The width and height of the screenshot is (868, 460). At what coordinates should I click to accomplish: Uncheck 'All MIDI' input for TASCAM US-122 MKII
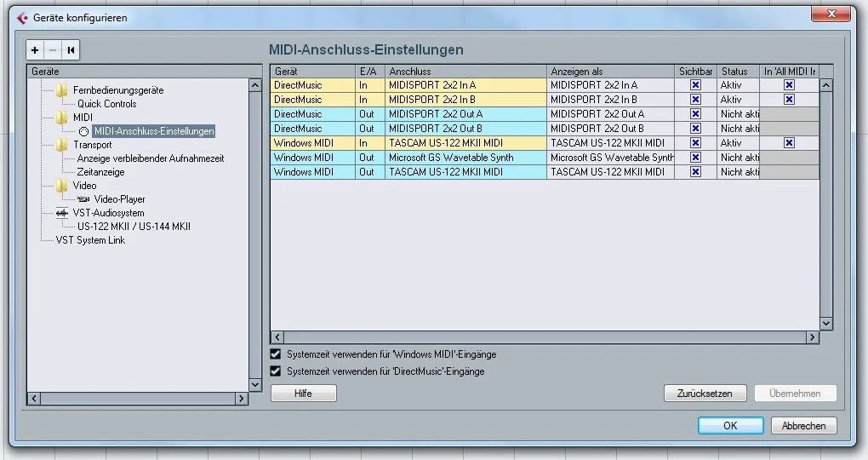coord(789,143)
